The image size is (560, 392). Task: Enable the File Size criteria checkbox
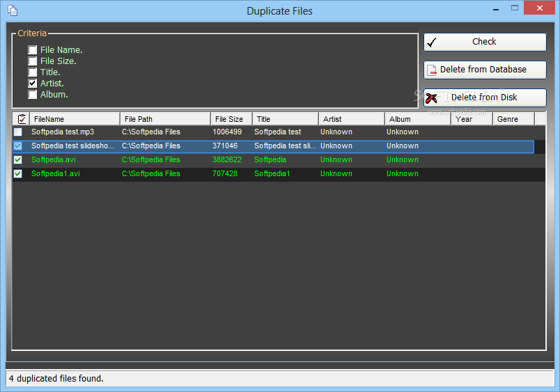pos(33,61)
